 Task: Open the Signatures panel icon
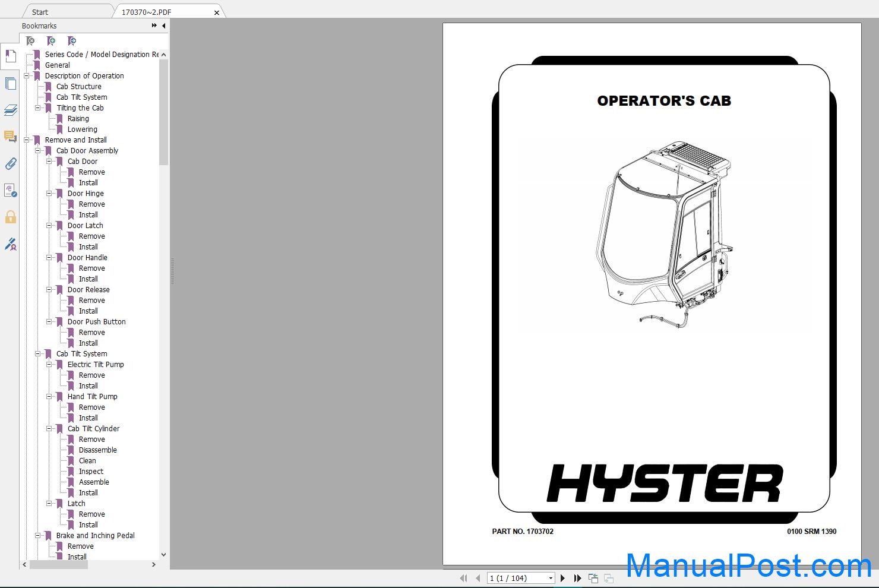click(10, 190)
